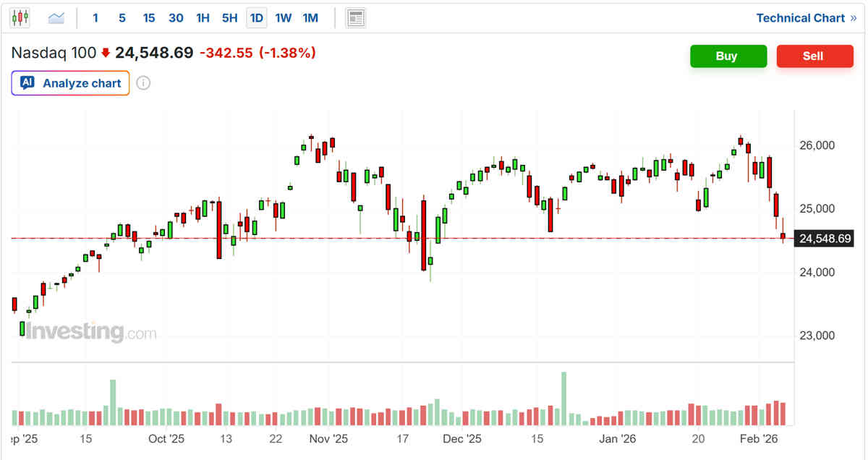Viewport: 868px width, 460px height.
Task: Select the 1D timeframe
Action: (x=257, y=18)
